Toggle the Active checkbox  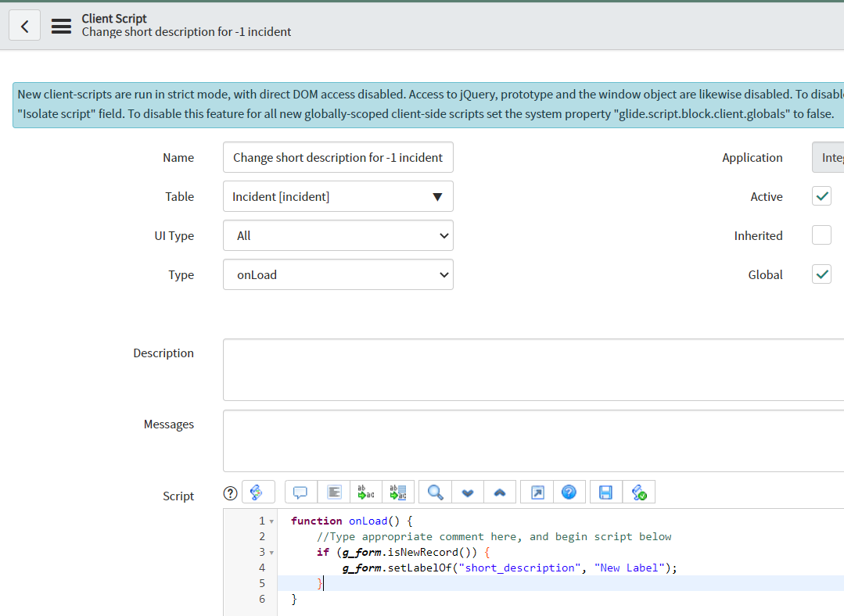click(x=821, y=196)
